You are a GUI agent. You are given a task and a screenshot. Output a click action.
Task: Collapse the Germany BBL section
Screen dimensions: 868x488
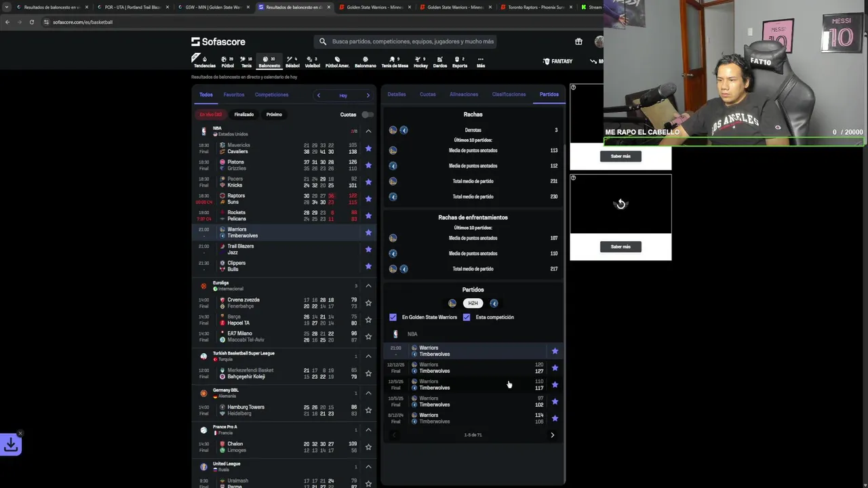(368, 393)
